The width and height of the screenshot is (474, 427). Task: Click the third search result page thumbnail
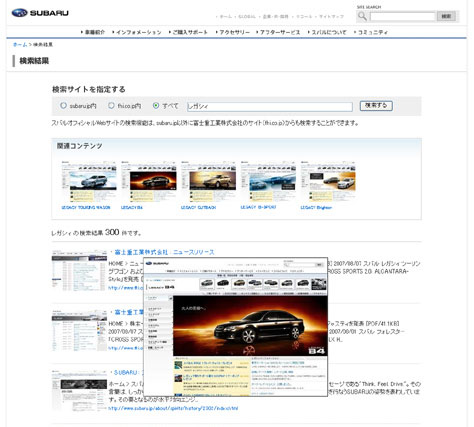(79, 390)
